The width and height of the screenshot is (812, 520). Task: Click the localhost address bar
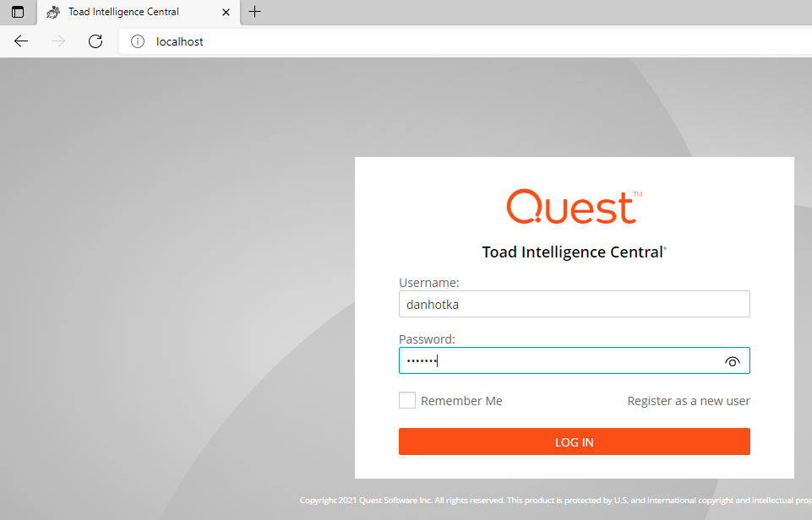(x=466, y=41)
